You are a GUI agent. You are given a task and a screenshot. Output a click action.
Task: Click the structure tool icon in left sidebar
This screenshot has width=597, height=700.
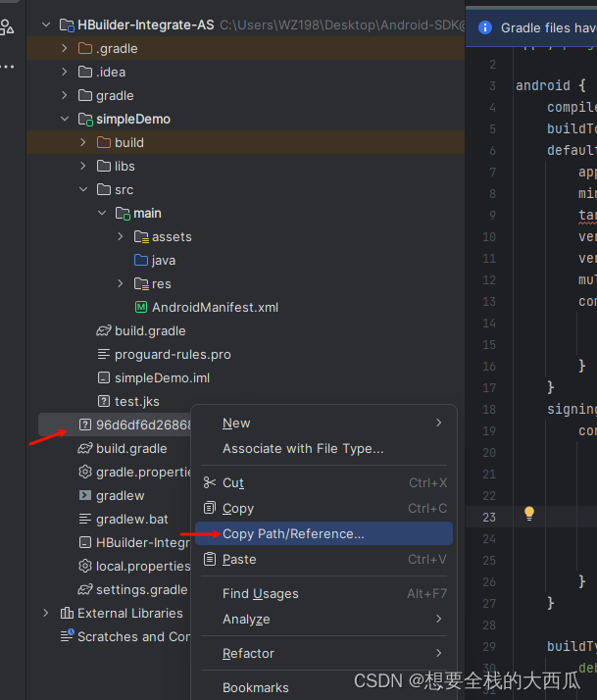(7, 27)
